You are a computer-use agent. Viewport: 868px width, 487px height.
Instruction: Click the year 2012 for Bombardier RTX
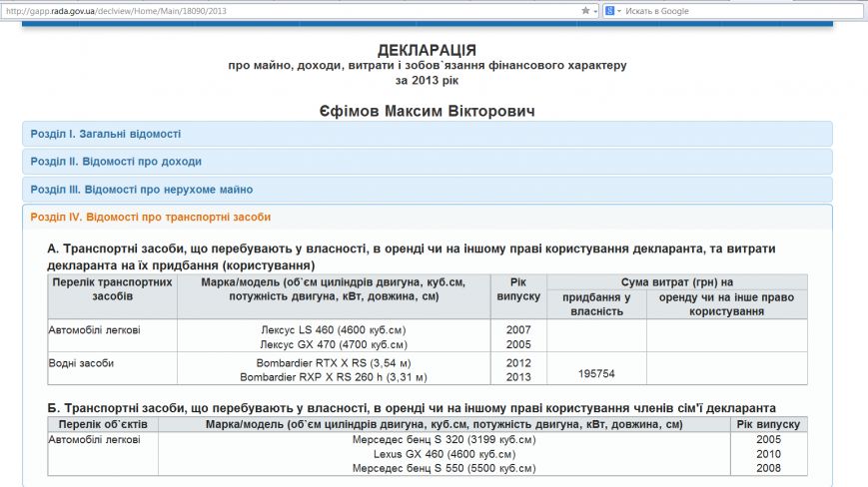[518, 363]
